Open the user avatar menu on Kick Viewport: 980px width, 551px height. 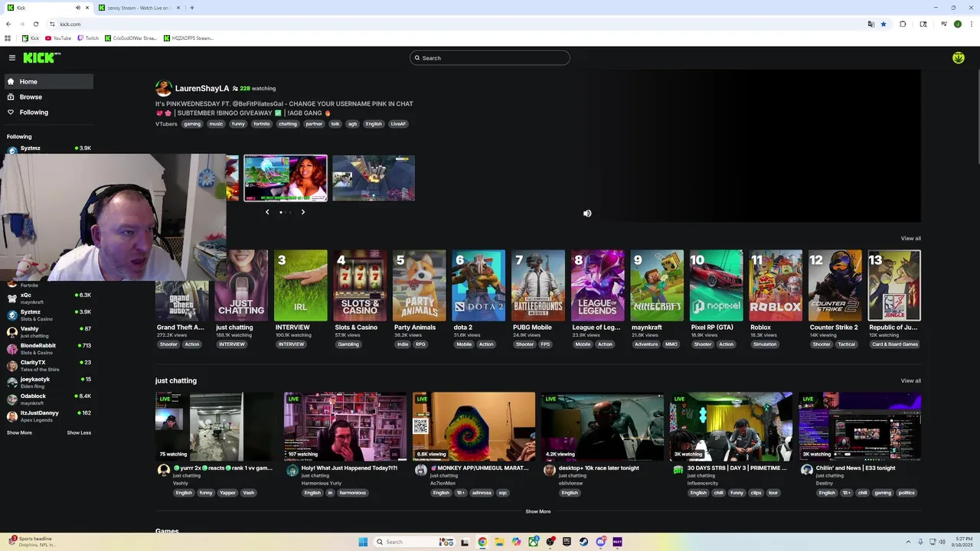click(958, 57)
